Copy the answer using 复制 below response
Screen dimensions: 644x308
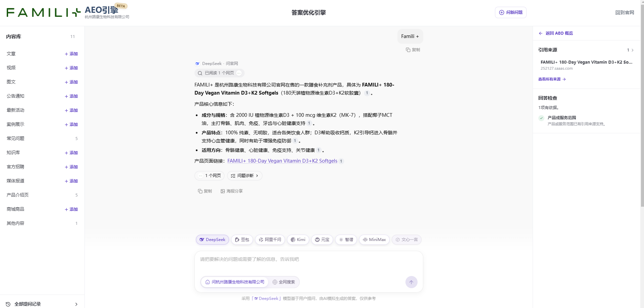tap(205, 191)
